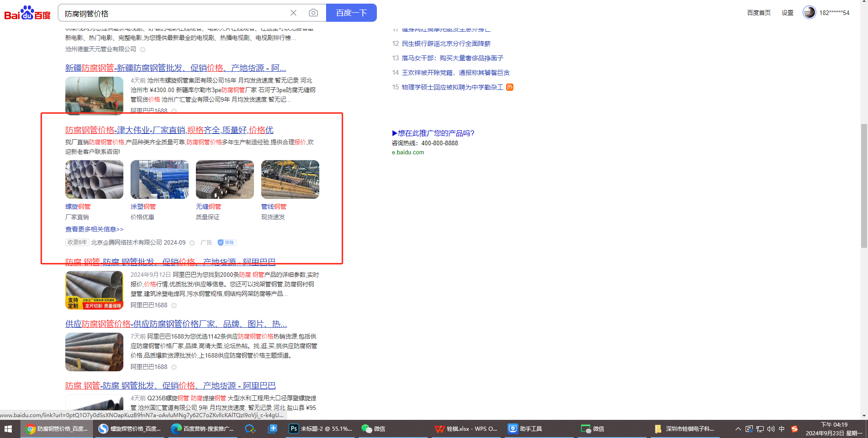868x438 pixels.
Task: Open the 管线钢管 thumbnail
Action: [x=290, y=179]
